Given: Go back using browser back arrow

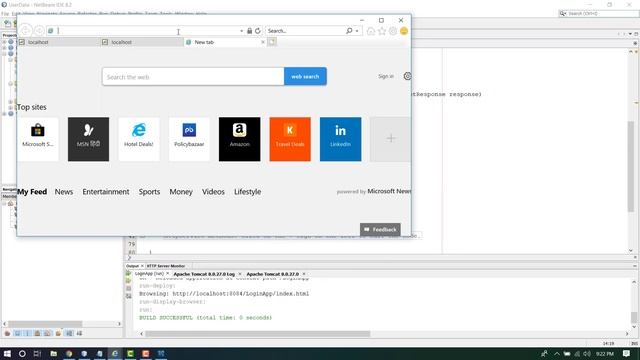Looking at the screenshot, I should pos(25,31).
